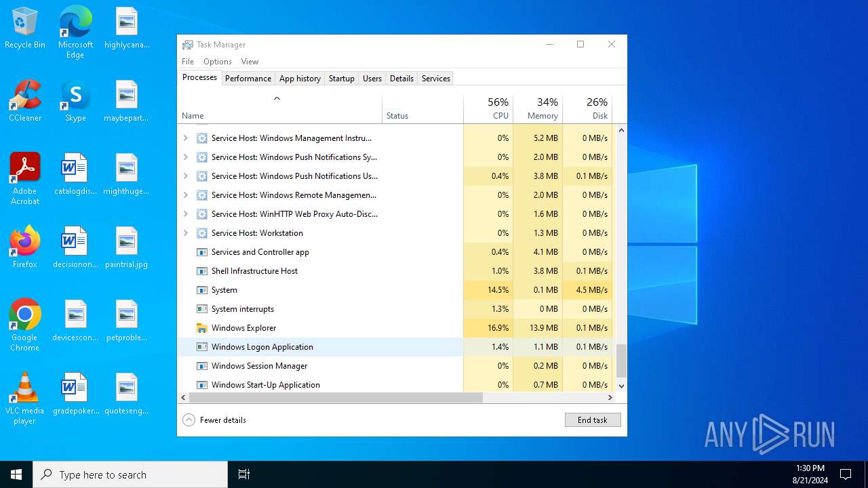Viewport: 868px width, 488px height.
Task: Sort processes by the Memory column
Action: [x=538, y=109]
